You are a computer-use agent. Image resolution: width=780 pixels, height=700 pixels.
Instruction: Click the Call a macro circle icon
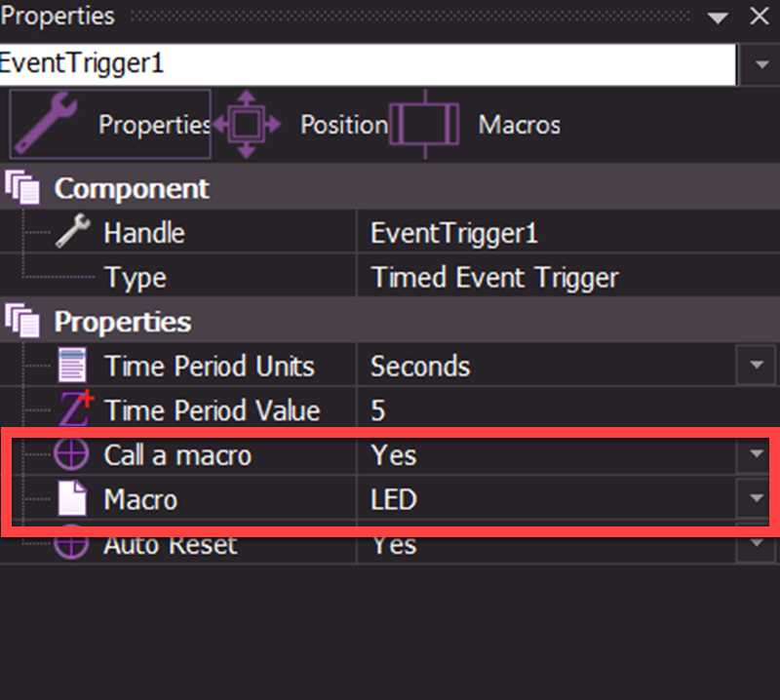coord(72,454)
